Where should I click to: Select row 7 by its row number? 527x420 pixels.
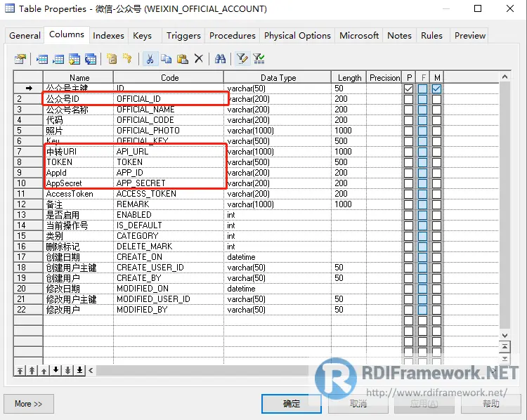[x=28, y=152]
